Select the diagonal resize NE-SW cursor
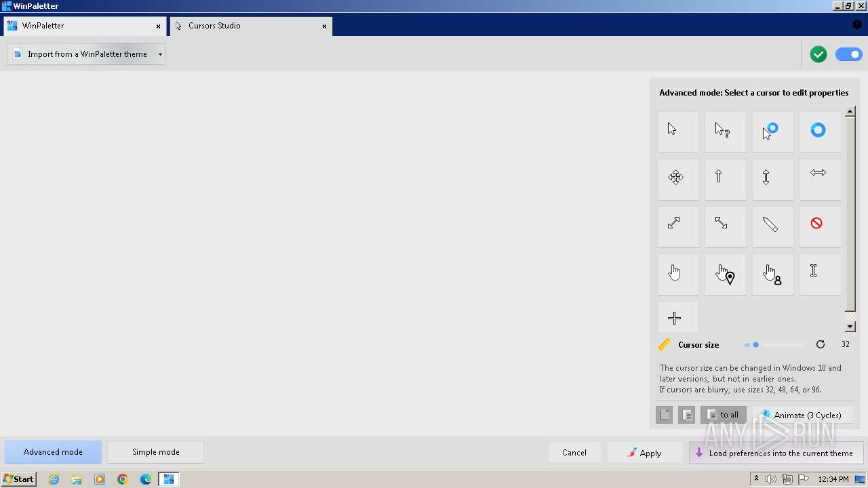The height and width of the screenshot is (488, 868). coord(677,226)
